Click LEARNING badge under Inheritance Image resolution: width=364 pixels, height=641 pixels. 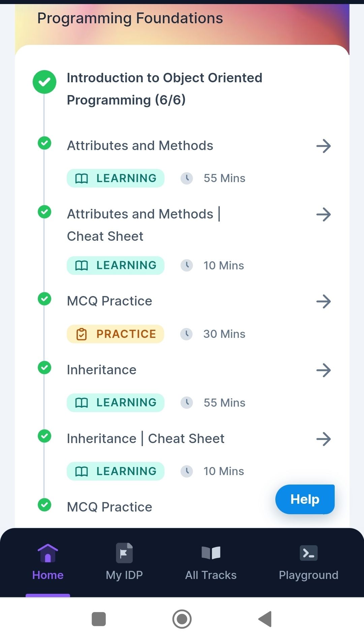[115, 403]
